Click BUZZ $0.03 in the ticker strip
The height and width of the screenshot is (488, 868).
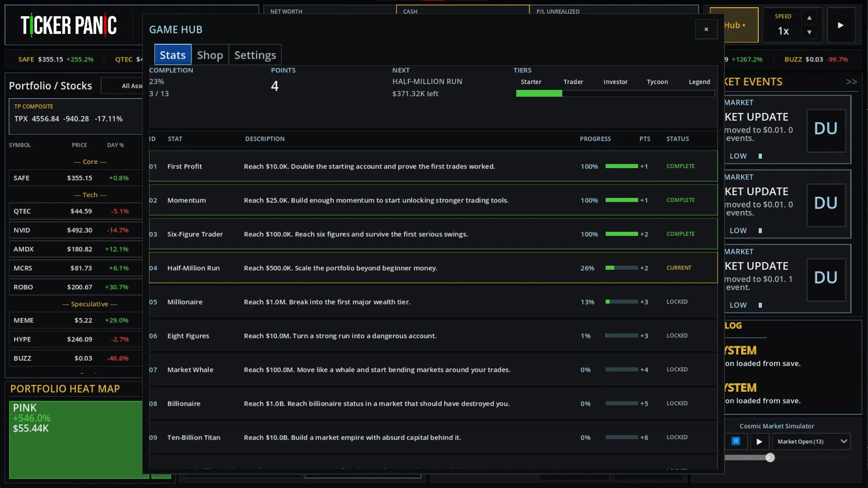coord(816,59)
